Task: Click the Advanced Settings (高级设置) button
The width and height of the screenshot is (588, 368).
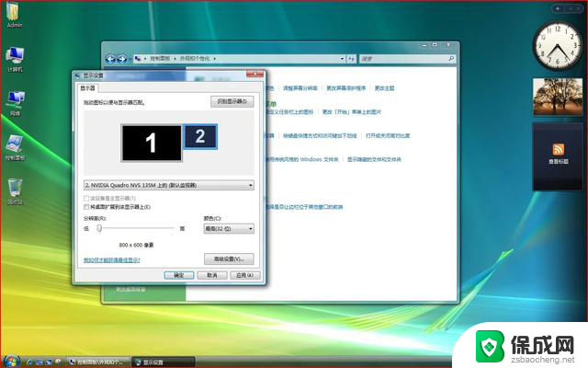Action: click(229, 259)
